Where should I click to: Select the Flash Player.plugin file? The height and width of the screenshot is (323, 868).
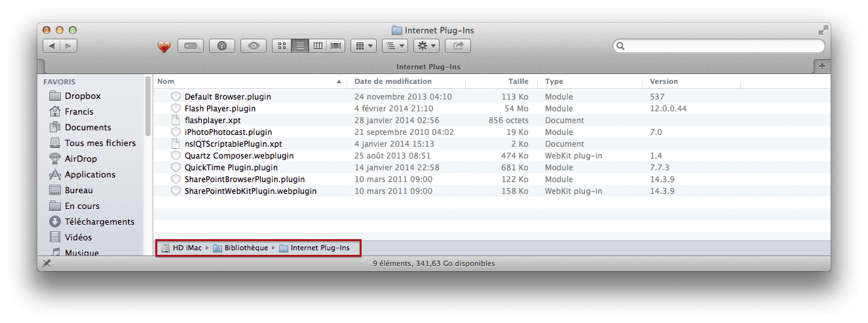click(x=219, y=108)
